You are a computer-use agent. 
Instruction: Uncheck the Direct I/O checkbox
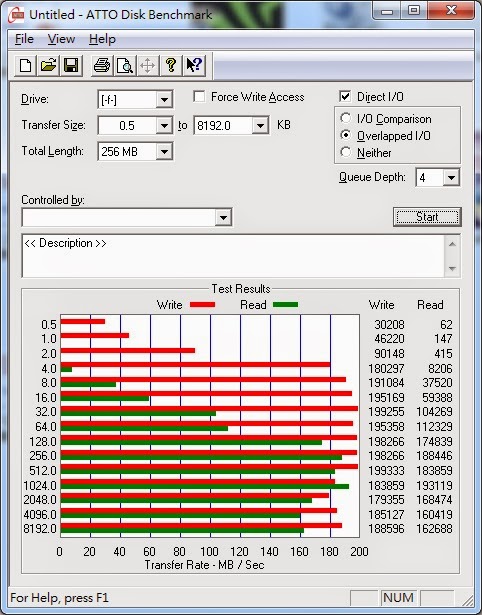[345, 96]
